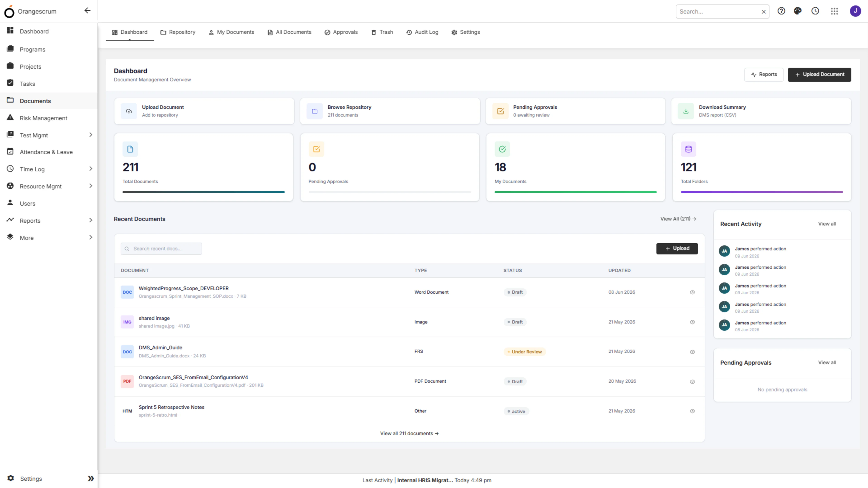Clear the search box with X icon
Viewport: 868px width, 488px height.
[x=764, y=12]
